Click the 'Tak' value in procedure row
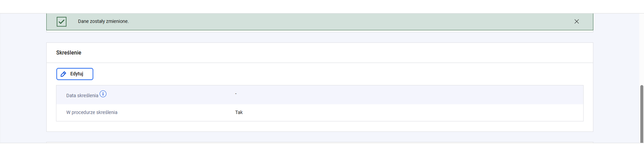 239,112
